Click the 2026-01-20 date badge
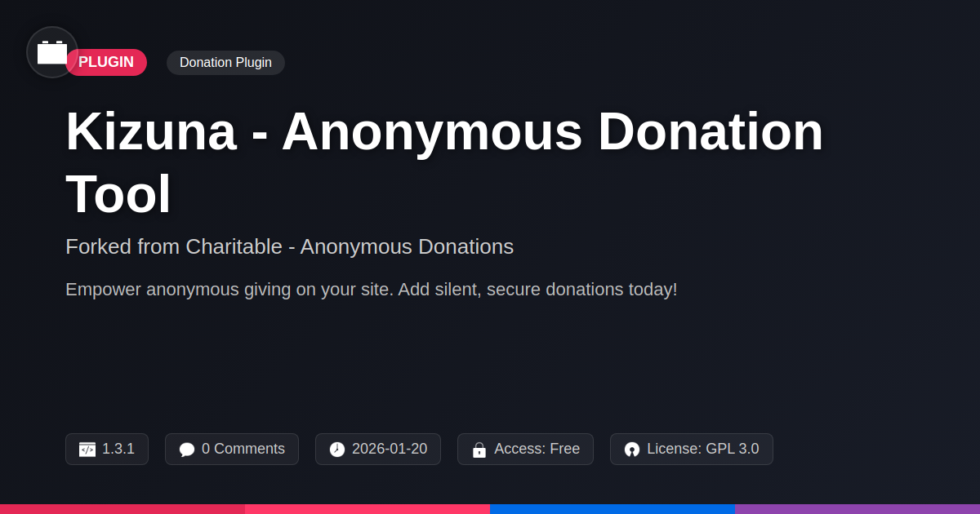 [x=378, y=450]
